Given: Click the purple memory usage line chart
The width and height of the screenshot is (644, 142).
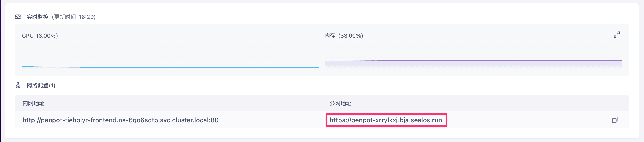Looking at the screenshot, I should [473, 60].
